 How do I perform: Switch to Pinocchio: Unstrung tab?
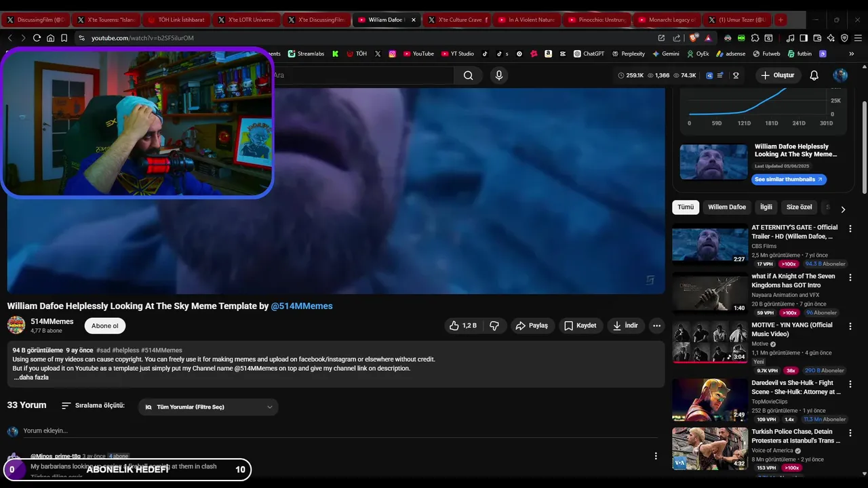[x=596, y=20]
